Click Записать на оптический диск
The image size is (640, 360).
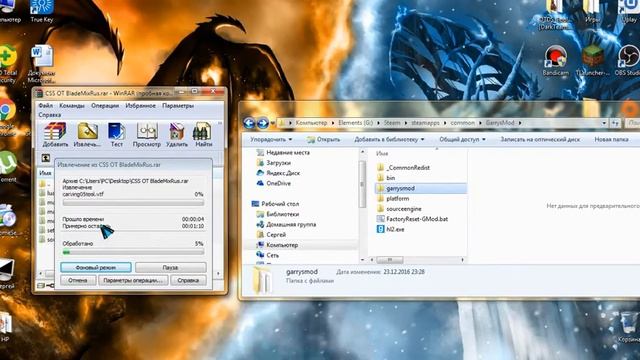click(x=540, y=140)
